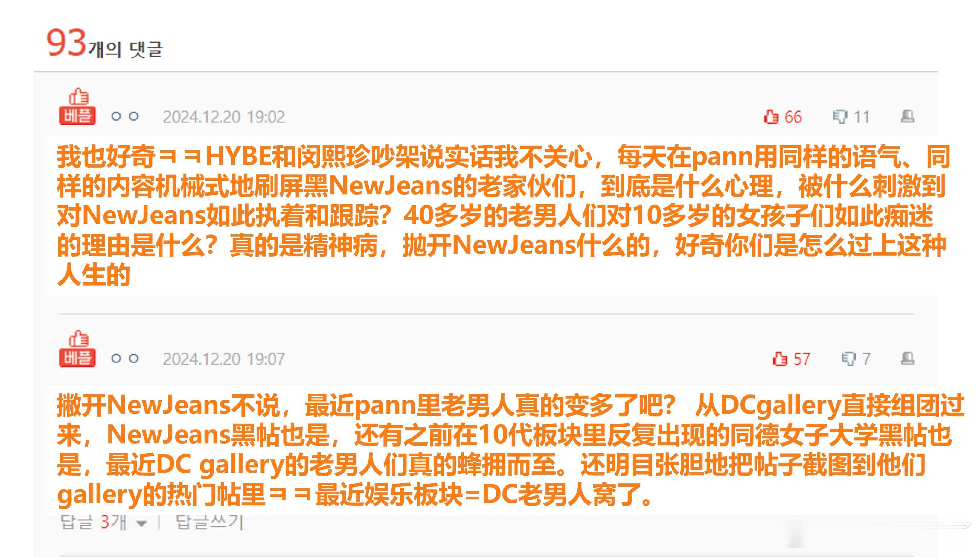Click the 2024.12.20 19:02 timestamp

224,117
